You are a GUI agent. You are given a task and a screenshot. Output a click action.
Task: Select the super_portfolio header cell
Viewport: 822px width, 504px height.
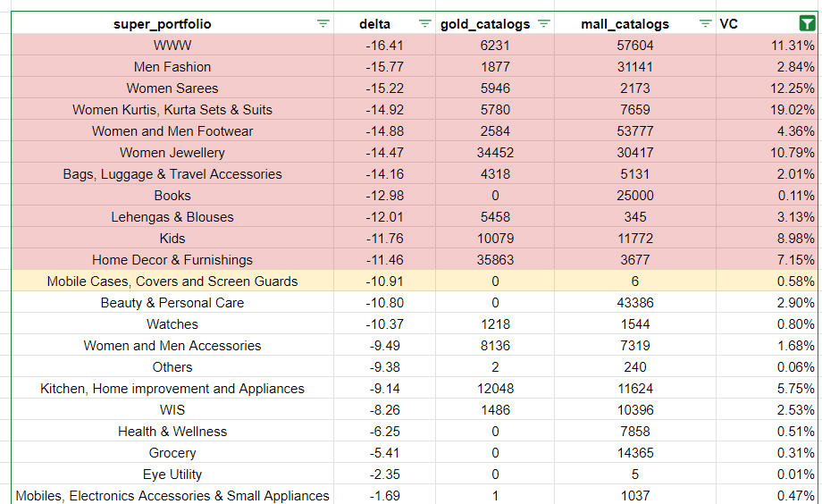point(163,24)
